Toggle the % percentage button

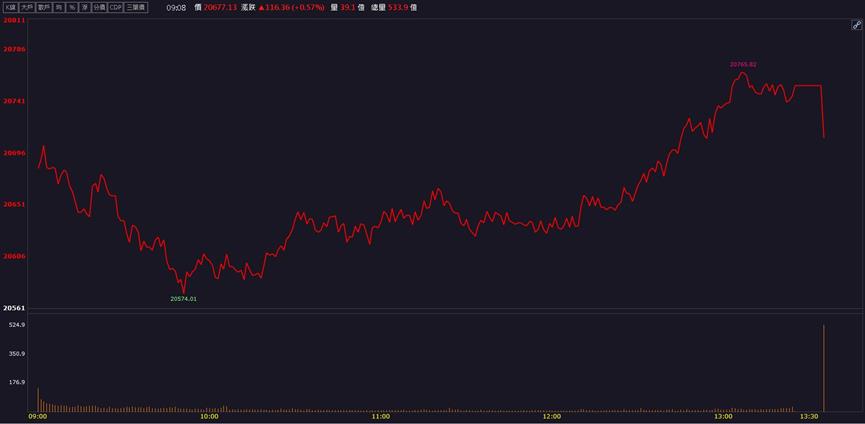[72, 8]
